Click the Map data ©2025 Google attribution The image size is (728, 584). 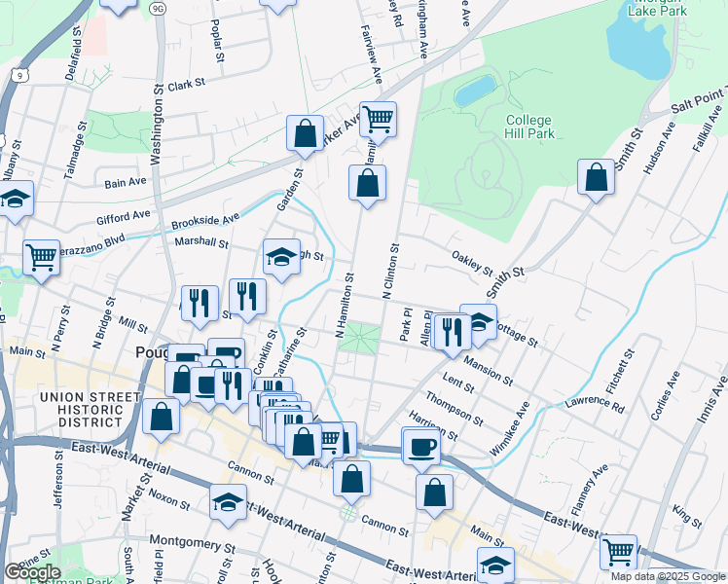coord(669,577)
